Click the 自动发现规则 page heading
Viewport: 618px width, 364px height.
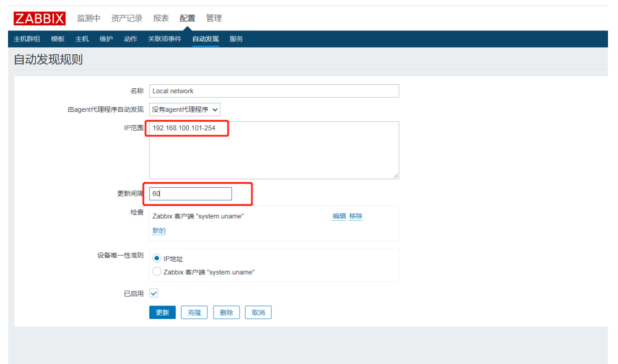click(48, 59)
